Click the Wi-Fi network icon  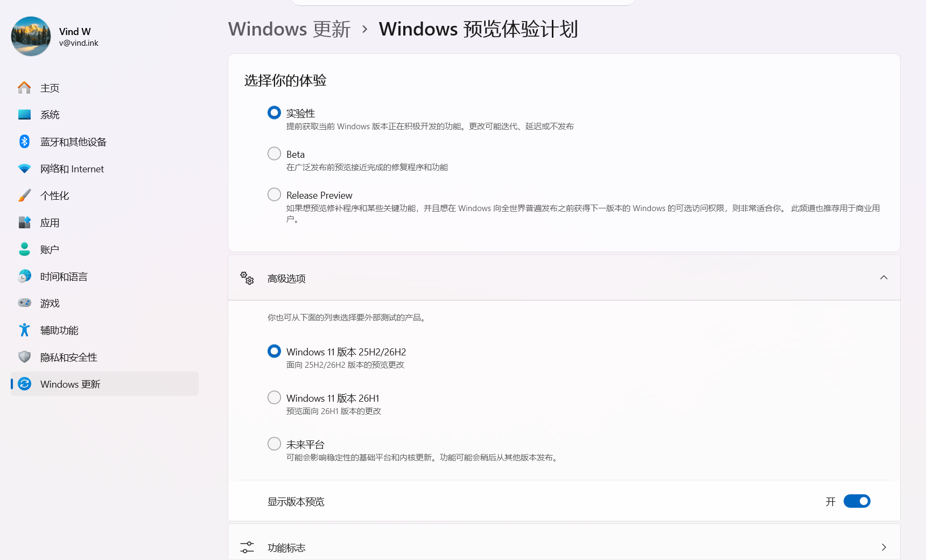click(24, 169)
